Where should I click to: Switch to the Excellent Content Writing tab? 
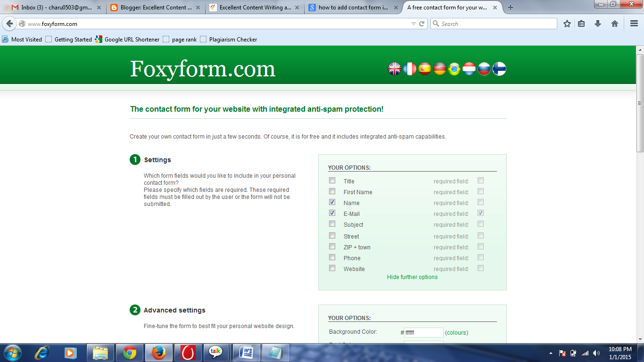(255, 8)
